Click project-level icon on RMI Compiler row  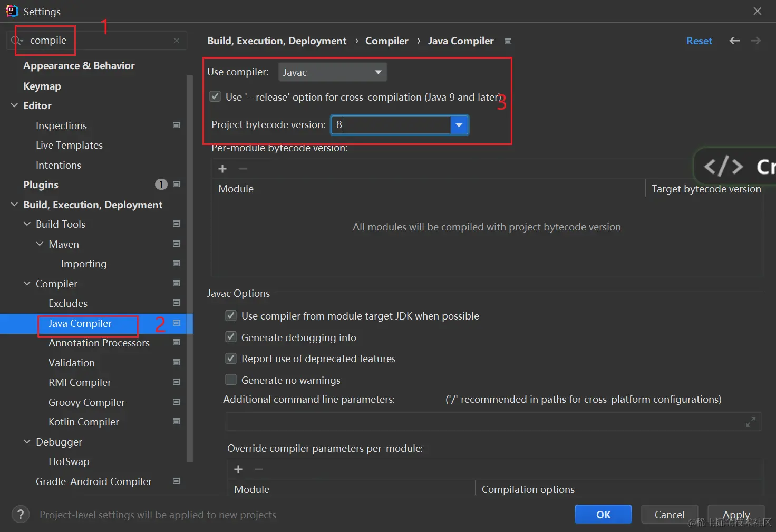(x=177, y=382)
